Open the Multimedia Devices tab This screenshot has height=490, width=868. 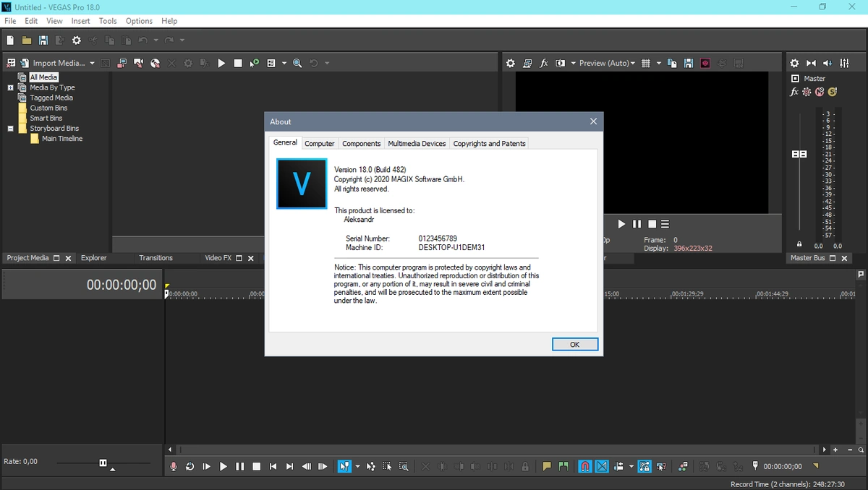coord(417,144)
